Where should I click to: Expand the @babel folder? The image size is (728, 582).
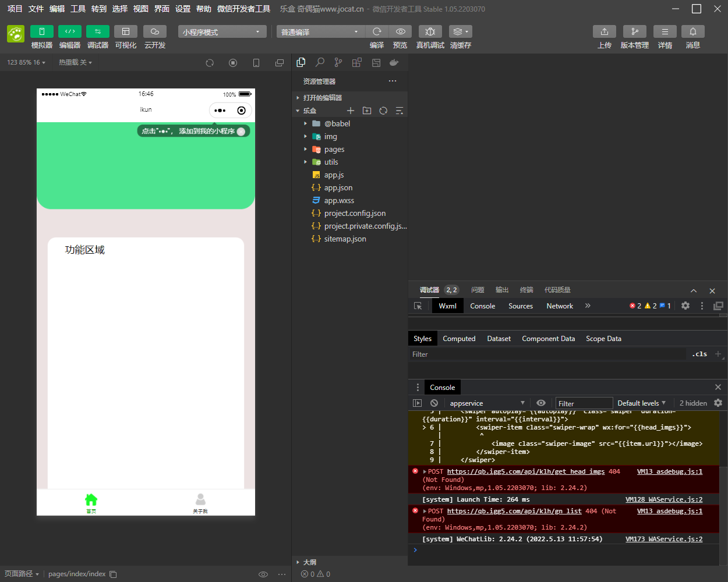pyautogui.click(x=349, y=123)
